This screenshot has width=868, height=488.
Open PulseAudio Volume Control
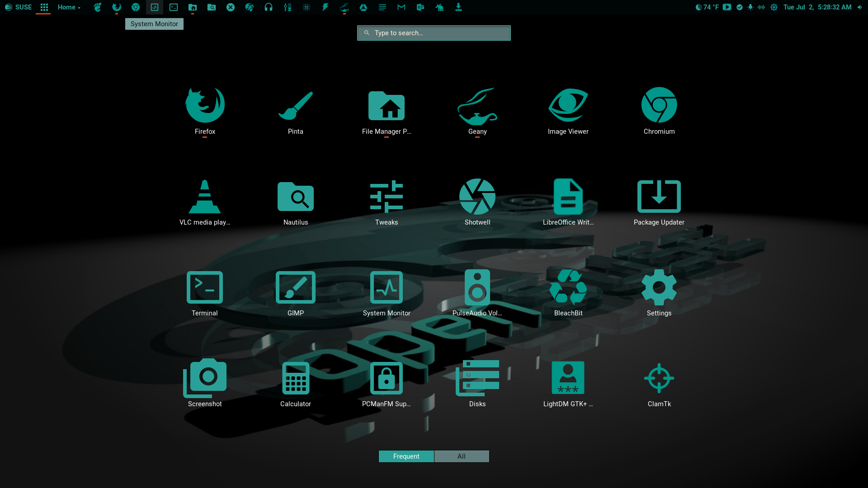click(x=477, y=293)
